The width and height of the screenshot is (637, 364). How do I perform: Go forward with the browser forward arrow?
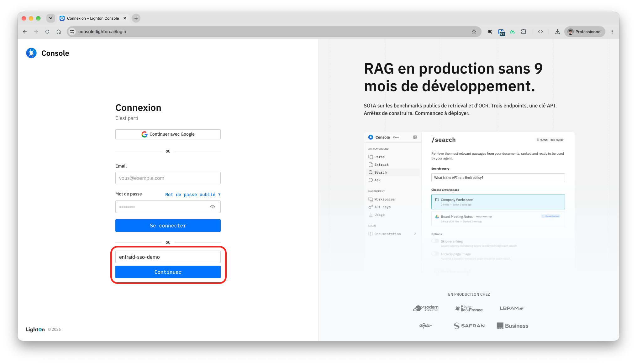(36, 32)
